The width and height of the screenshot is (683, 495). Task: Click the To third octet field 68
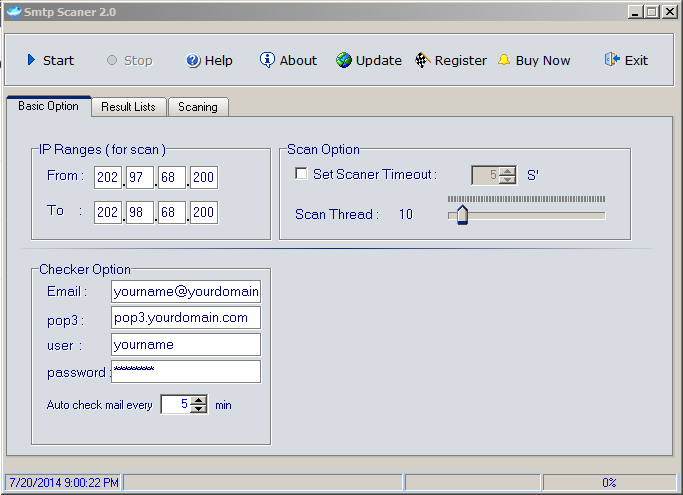point(172,212)
